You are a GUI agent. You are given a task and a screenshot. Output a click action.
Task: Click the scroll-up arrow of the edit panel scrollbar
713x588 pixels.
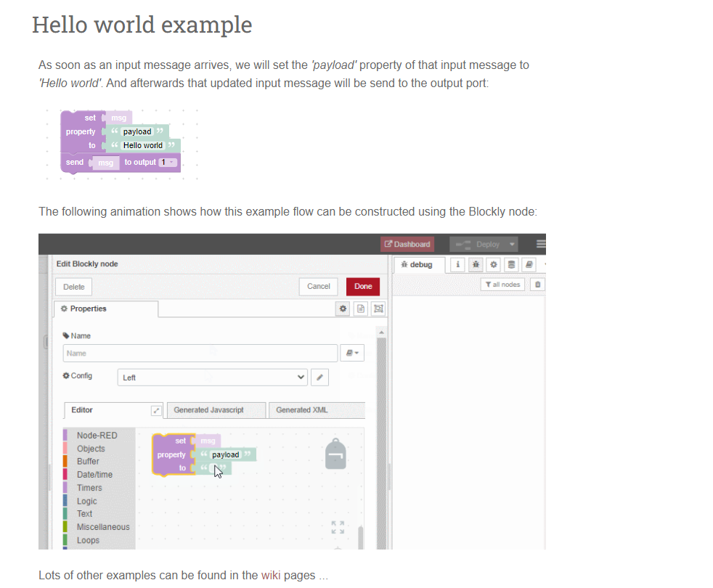point(381,332)
